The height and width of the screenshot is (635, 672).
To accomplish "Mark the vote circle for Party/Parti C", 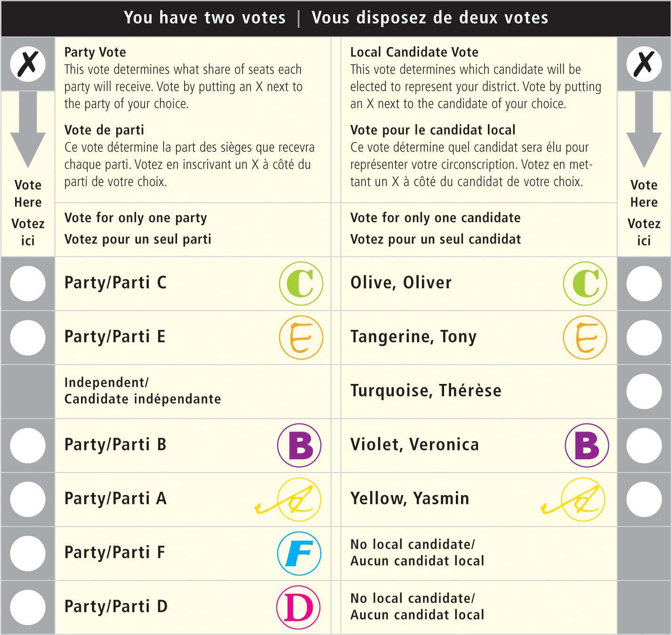I will [x=28, y=284].
